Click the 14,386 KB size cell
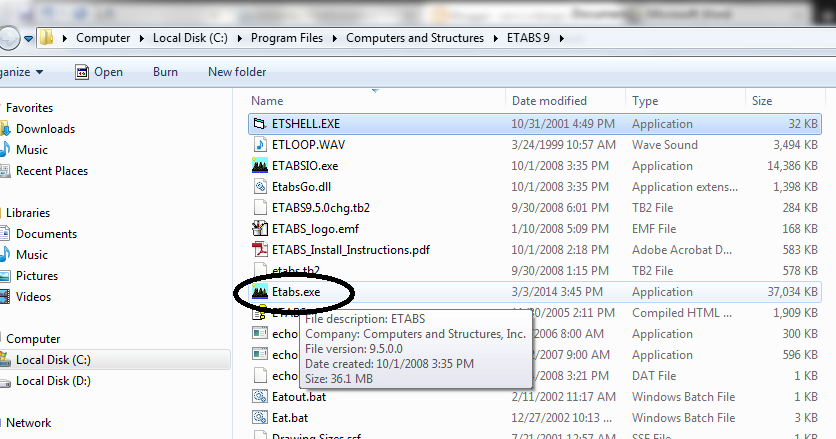Viewport: 836px width, 439px height. (792, 166)
